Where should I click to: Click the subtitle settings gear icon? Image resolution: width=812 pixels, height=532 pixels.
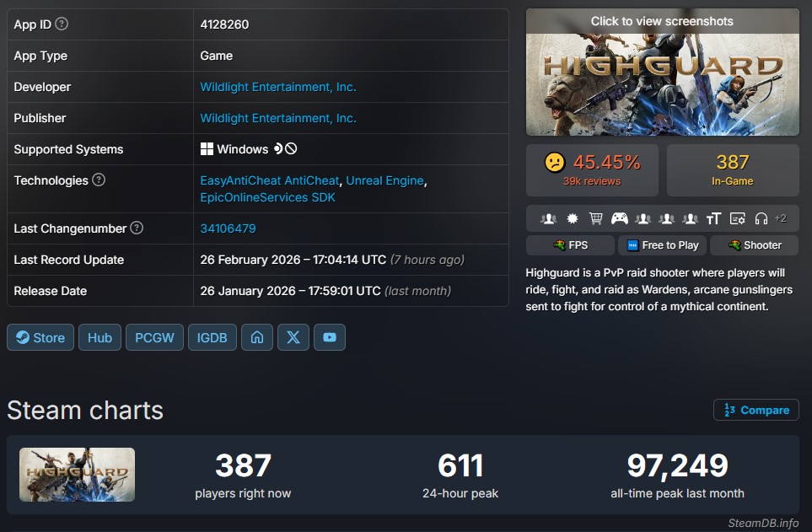(738, 218)
